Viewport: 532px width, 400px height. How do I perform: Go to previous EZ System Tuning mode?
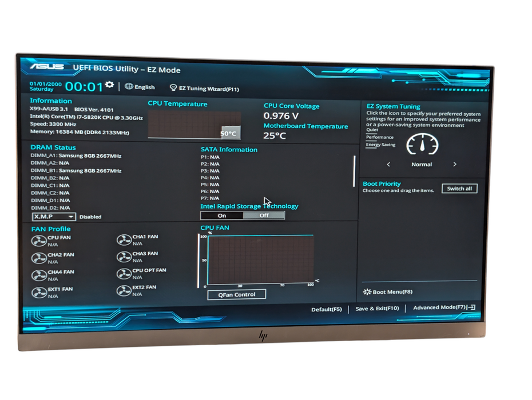point(389,165)
